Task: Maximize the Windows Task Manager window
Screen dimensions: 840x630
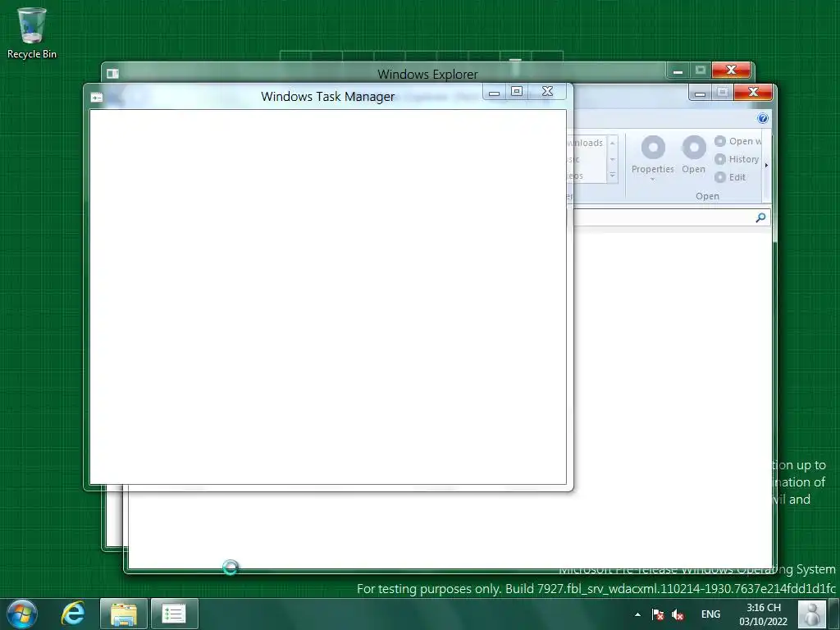Action: (x=517, y=92)
